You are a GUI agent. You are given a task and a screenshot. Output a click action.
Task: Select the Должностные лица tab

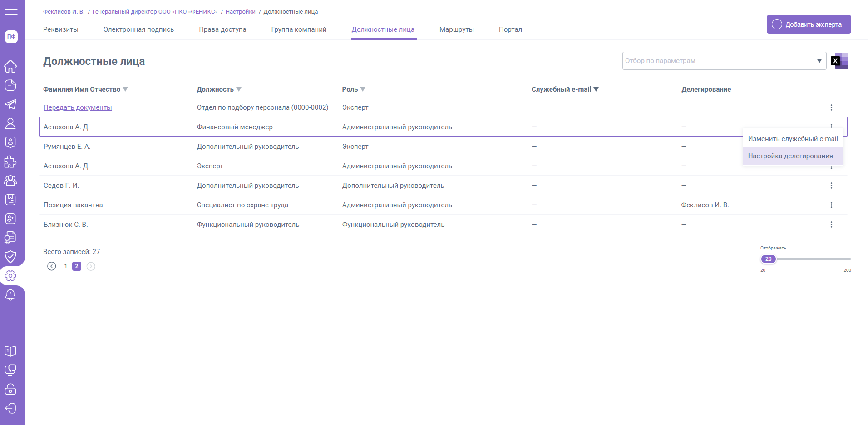tap(383, 29)
